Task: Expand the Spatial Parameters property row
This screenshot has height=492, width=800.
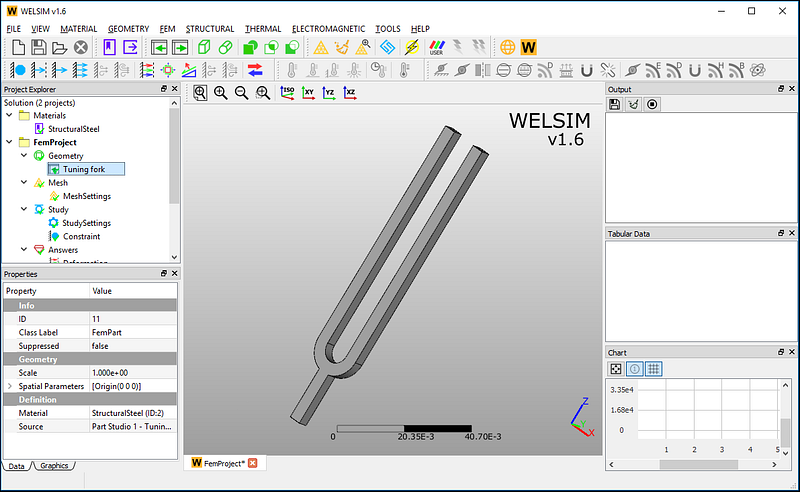Action: (x=10, y=386)
